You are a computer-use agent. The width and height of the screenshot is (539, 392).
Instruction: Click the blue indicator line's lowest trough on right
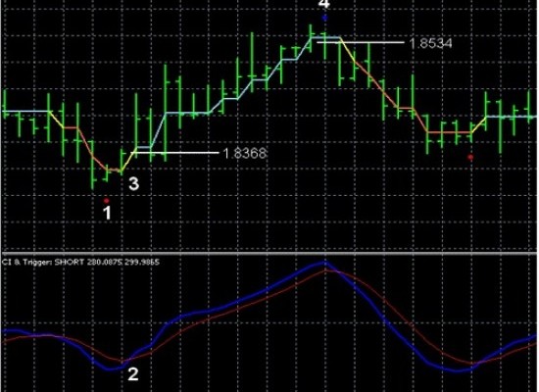(x=459, y=370)
